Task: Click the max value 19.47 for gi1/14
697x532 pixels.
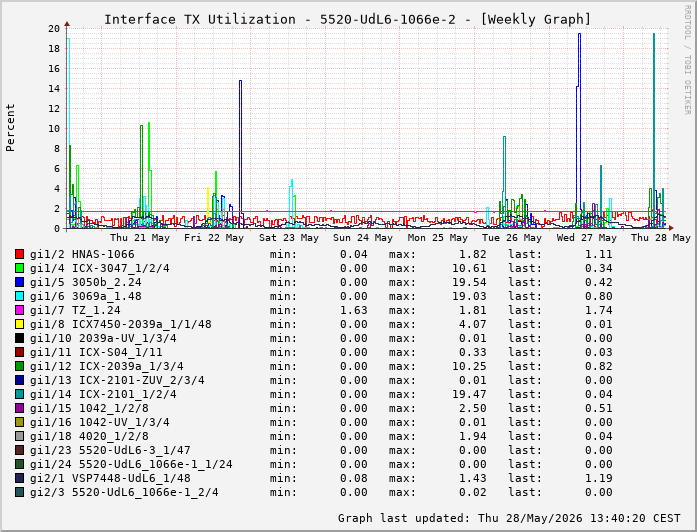Action: click(469, 394)
